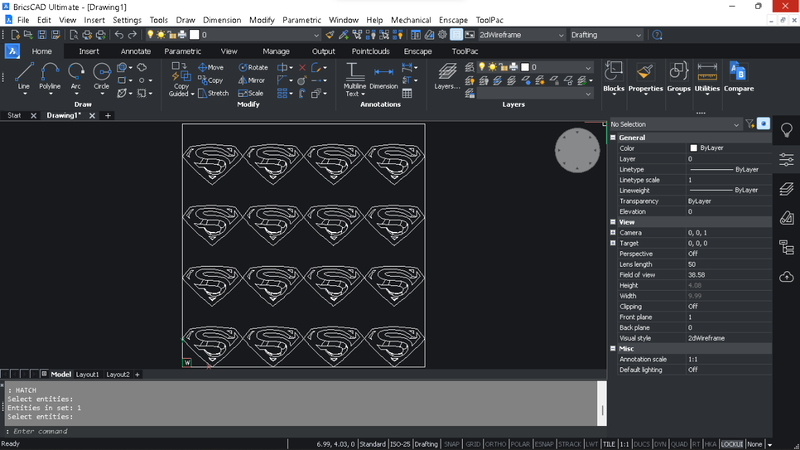Open the Layers panel icon in sidebar
Screen dimensions: 800x450
787,187
